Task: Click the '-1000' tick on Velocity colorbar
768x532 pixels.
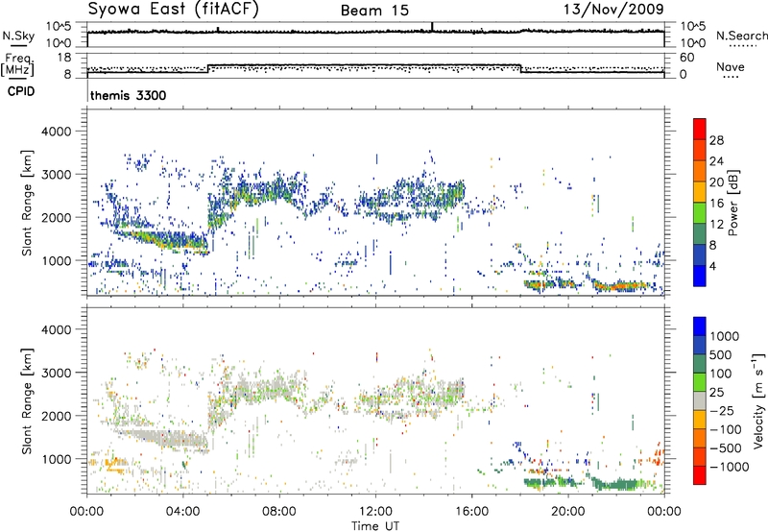Action: [729, 467]
